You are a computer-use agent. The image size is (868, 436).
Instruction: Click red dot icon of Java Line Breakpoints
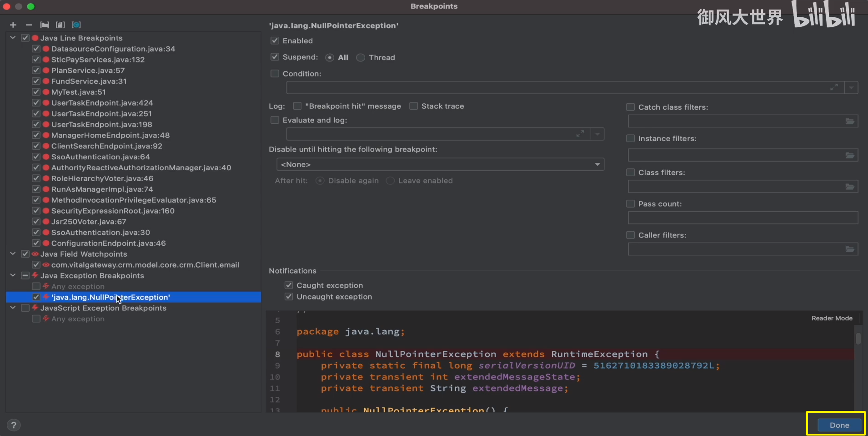click(x=35, y=38)
